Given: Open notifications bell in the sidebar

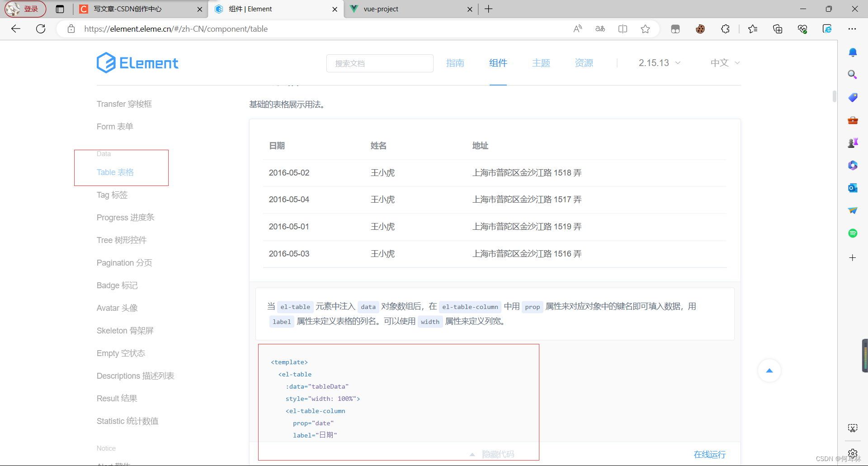Looking at the screenshot, I should click(853, 52).
